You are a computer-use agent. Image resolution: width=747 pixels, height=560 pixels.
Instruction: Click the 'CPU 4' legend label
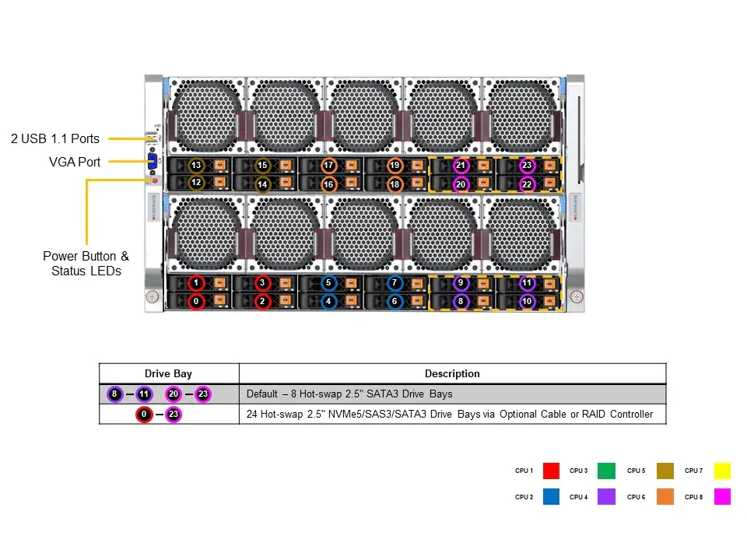point(579,497)
